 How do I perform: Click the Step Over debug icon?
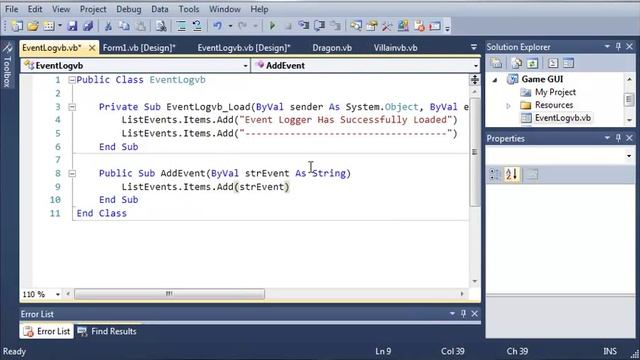[320, 26]
